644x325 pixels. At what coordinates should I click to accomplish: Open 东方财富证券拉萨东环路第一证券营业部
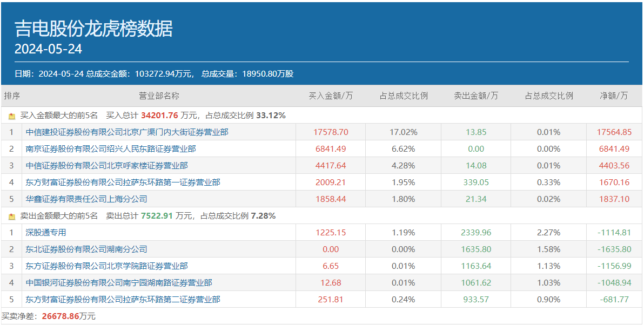point(123,182)
